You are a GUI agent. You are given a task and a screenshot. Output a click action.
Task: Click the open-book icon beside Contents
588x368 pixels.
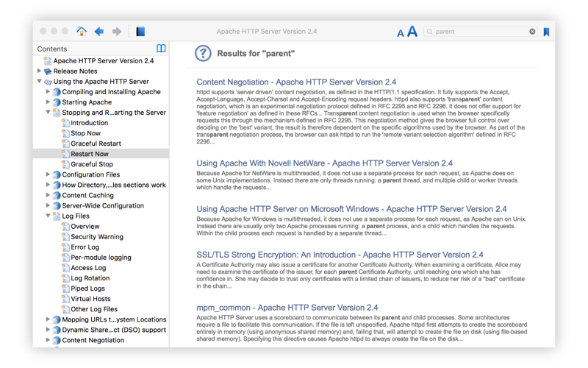pos(161,49)
